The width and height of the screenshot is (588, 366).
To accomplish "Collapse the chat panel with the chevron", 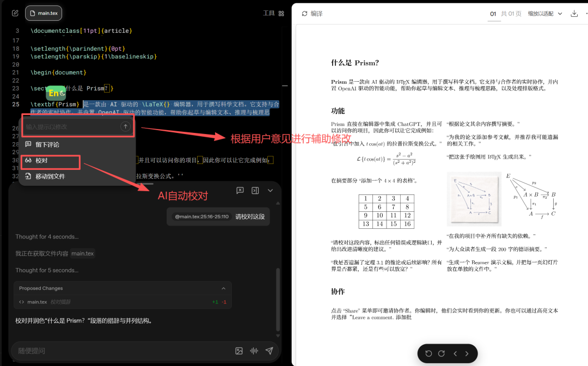I will click(270, 191).
